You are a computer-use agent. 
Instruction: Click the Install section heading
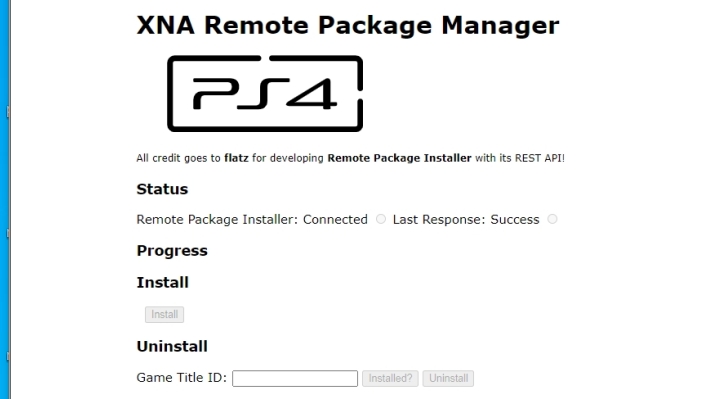tap(163, 282)
